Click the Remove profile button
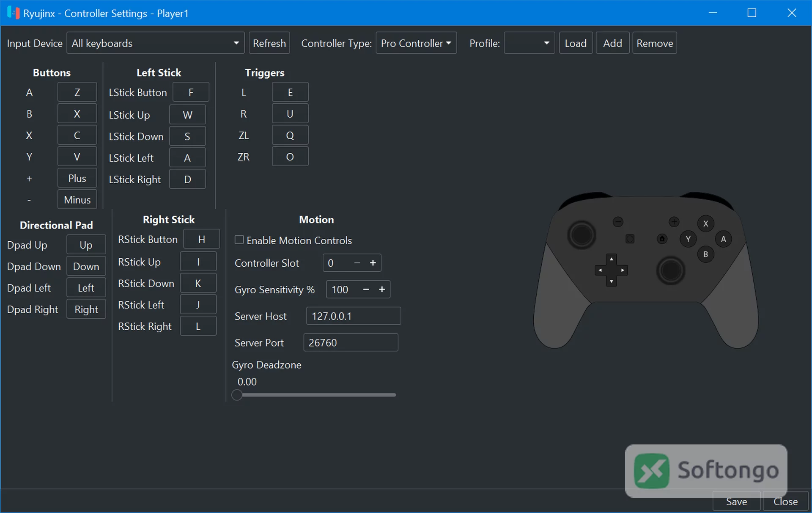This screenshot has height=513, width=812. (654, 43)
